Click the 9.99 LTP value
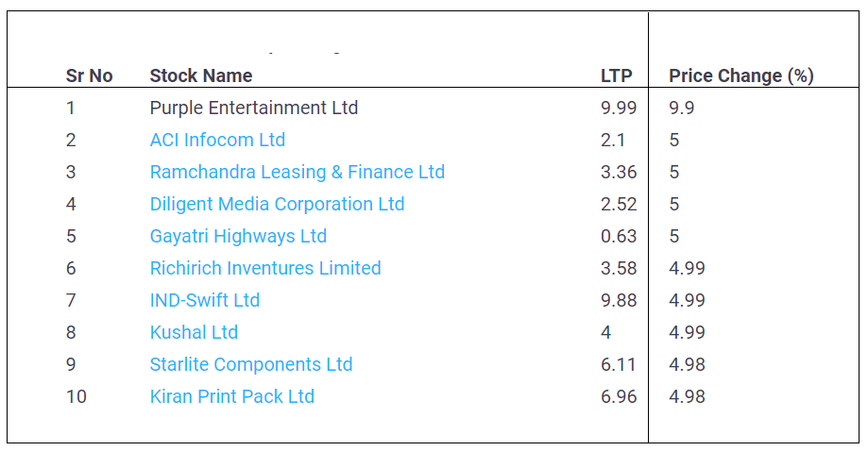 tap(619, 108)
